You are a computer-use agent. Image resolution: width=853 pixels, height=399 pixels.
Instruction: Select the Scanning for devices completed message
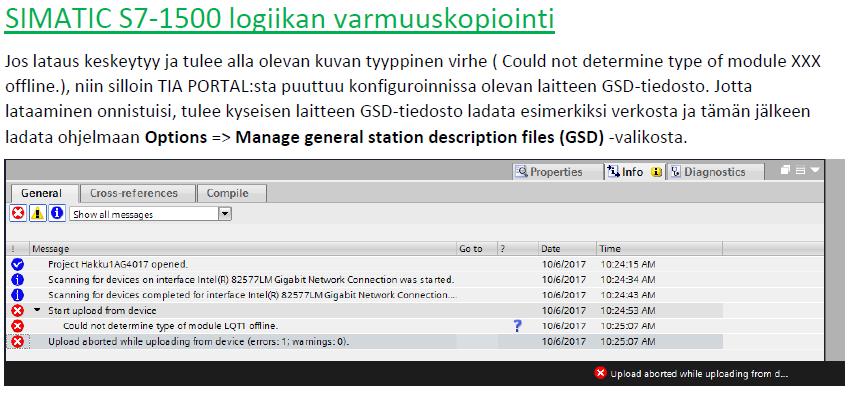coord(251,295)
